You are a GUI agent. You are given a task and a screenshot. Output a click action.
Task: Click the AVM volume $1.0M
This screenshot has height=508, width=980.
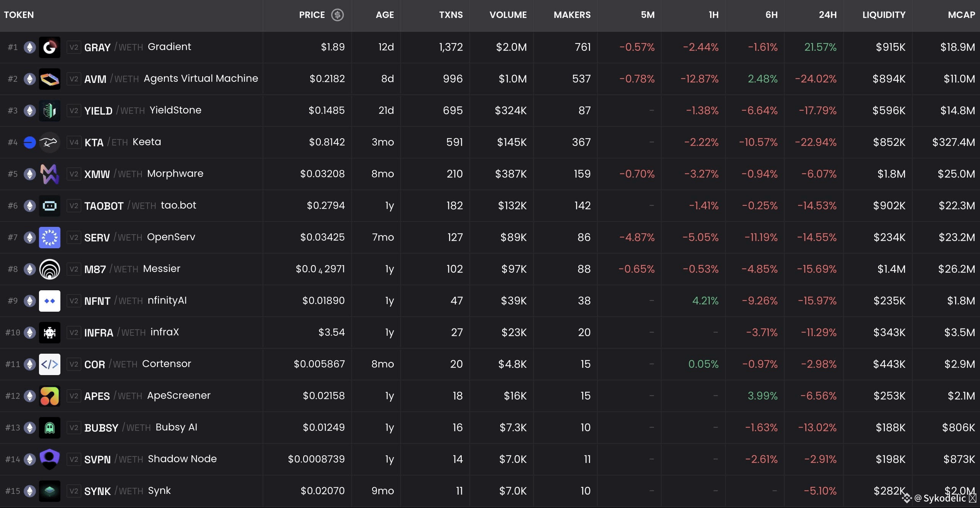pos(513,79)
